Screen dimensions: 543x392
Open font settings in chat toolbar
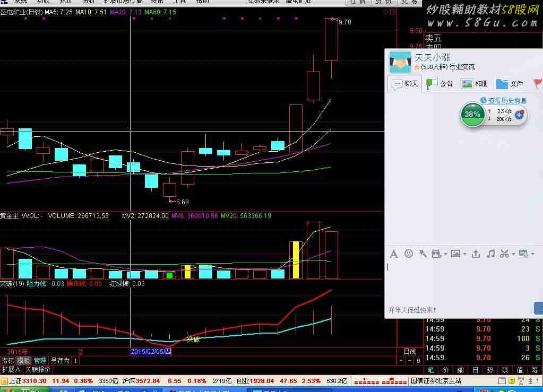(x=394, y=254)
